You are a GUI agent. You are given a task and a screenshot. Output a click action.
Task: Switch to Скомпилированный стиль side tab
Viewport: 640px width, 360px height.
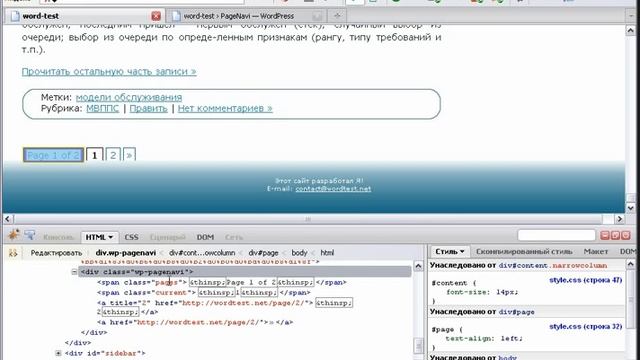coord(524,251)
